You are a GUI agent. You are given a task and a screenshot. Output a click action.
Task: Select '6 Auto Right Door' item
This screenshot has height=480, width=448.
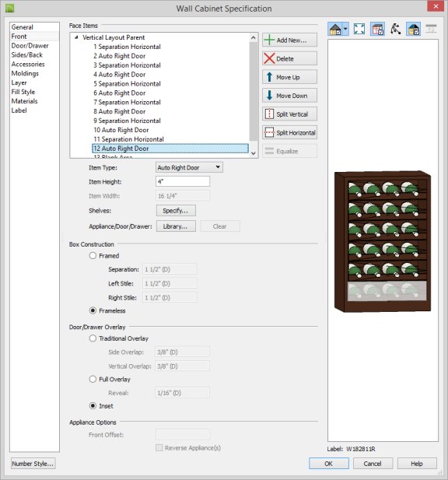119,93
